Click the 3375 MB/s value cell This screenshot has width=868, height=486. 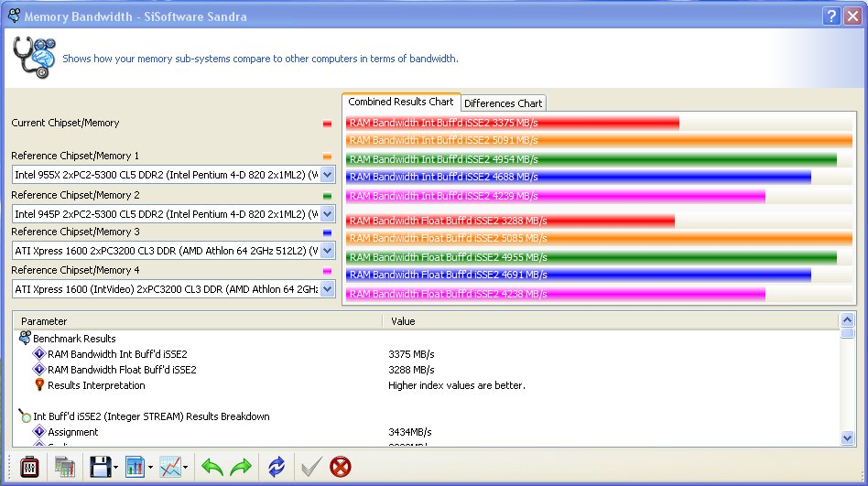click(411, 354)
